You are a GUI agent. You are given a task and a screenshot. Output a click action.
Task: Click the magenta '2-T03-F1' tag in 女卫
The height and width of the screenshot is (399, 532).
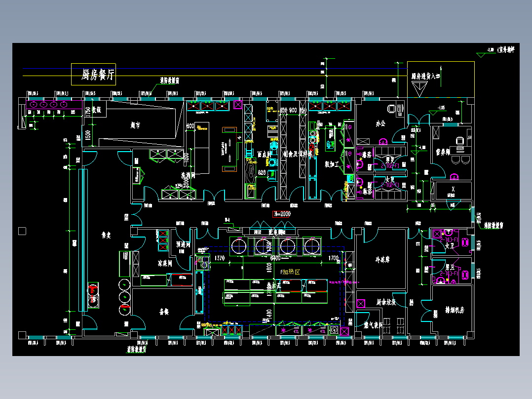[x=449, y=239]
